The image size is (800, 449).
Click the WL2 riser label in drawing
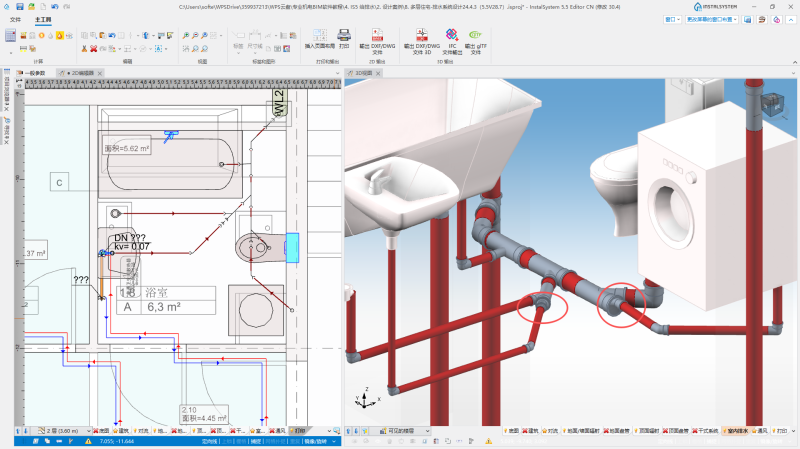point(279,103)
